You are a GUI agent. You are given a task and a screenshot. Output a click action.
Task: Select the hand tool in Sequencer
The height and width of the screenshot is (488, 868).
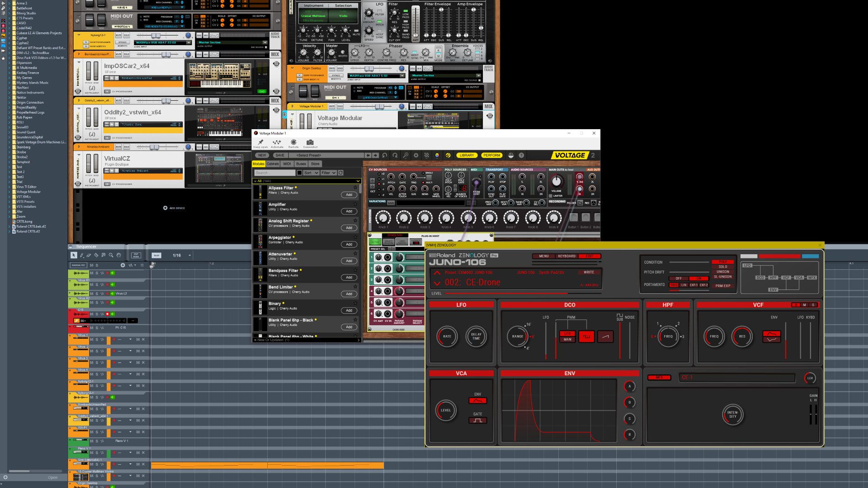pos(118,255)
